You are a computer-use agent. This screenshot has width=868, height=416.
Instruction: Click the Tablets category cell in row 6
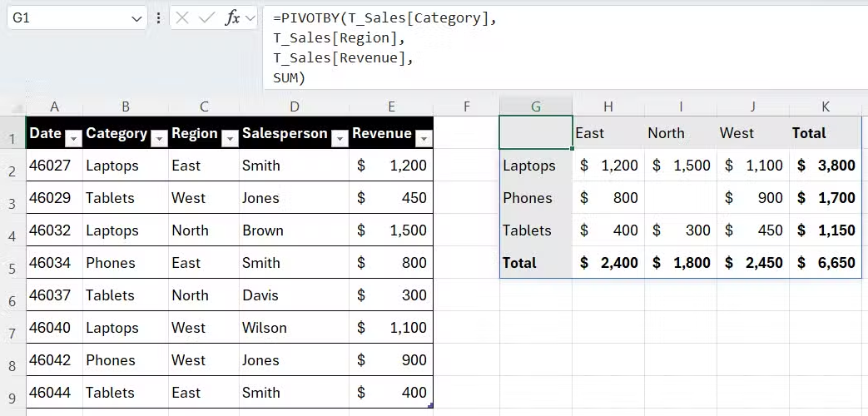point(126,295)
